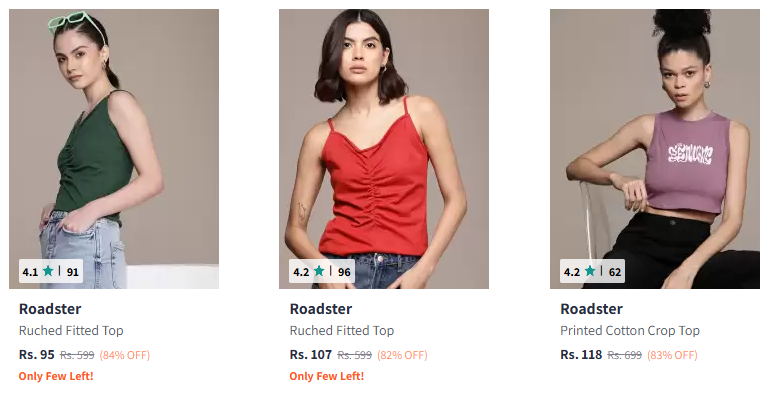Click the Rs. 95 price
Viewport: 771px width, 403px height.
point(36,354)
